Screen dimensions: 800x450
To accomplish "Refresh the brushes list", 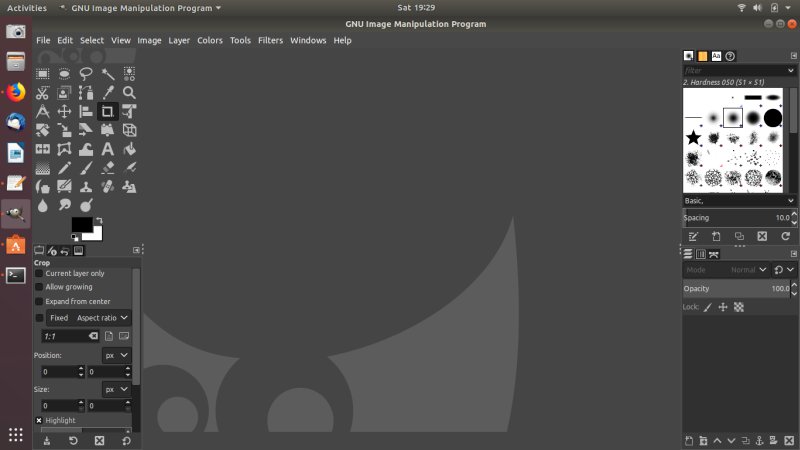I will pos(785,236).
